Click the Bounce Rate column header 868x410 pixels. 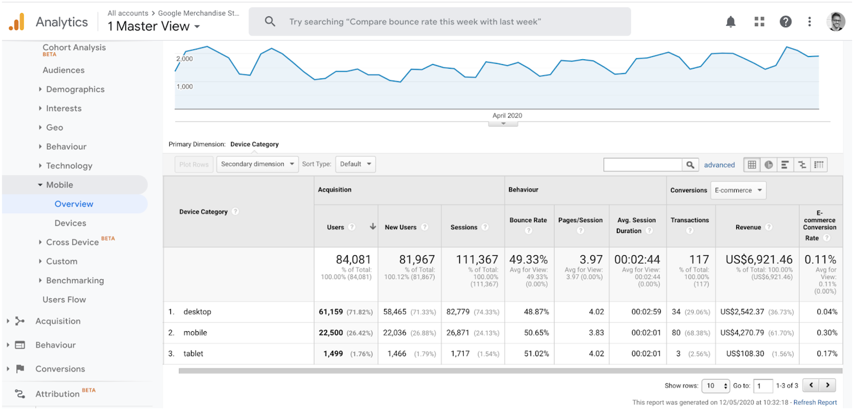click(528, 220)
